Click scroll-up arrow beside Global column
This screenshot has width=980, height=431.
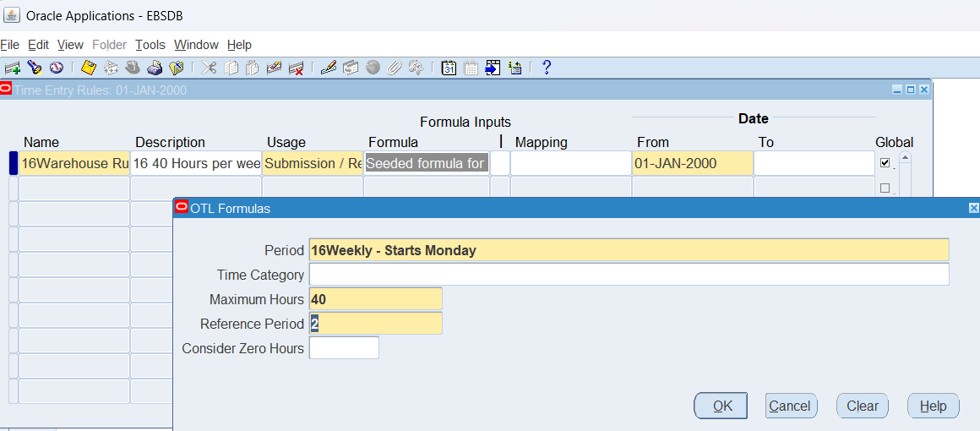[x=905, y=158]
